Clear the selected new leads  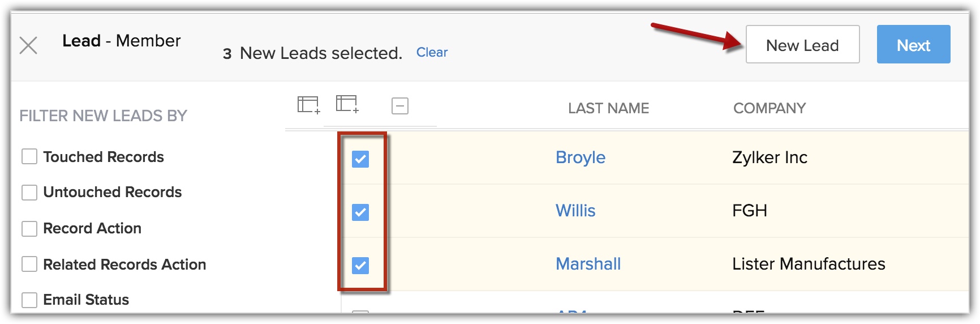point(432,53)
